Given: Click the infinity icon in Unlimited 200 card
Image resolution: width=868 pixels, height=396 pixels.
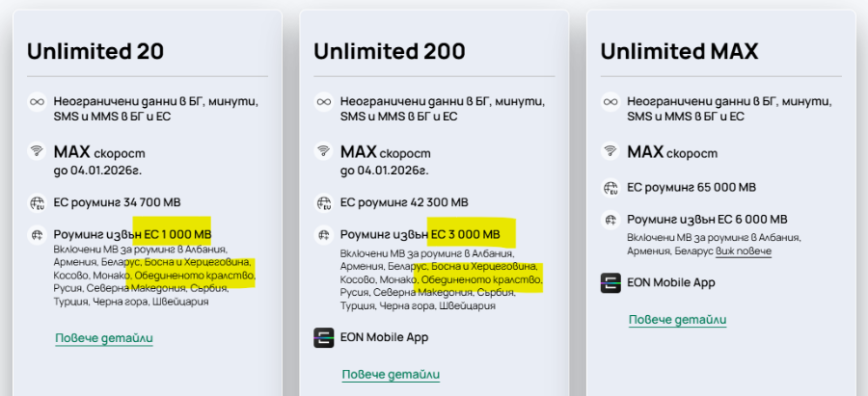Looking at the screenshot, I should point(324,102).
